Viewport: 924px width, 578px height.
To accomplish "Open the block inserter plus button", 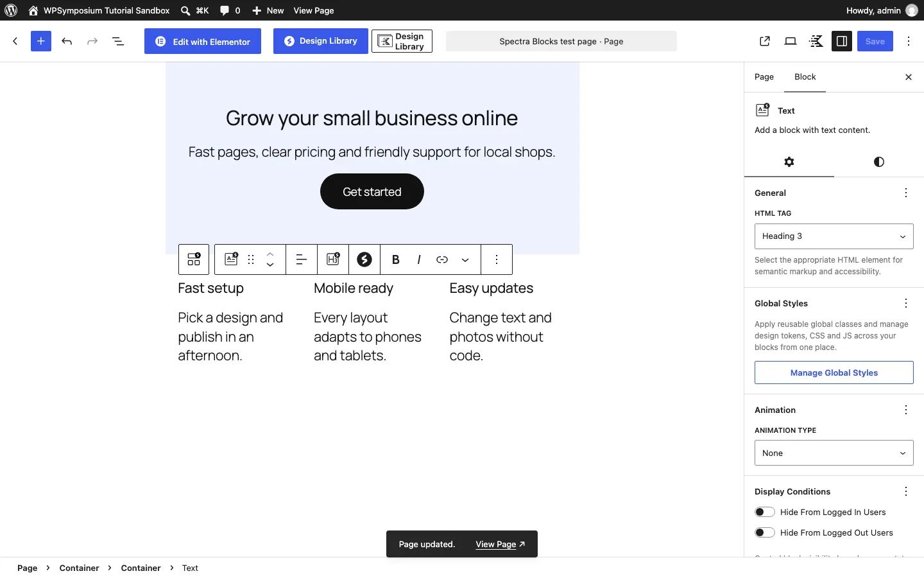I will coord(41,41).
